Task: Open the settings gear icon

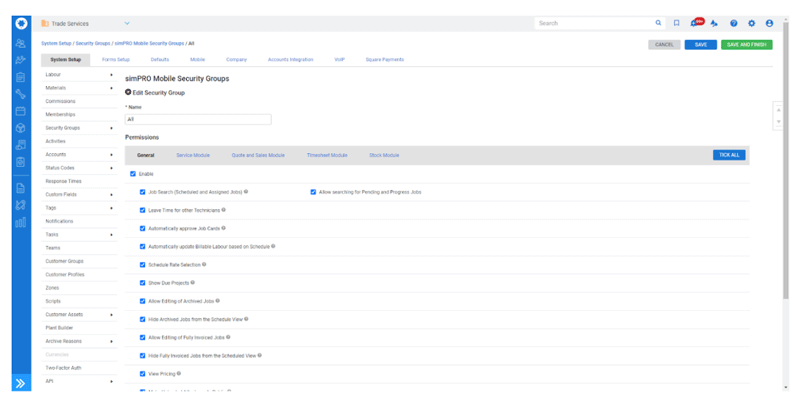Action: (752, 23)
